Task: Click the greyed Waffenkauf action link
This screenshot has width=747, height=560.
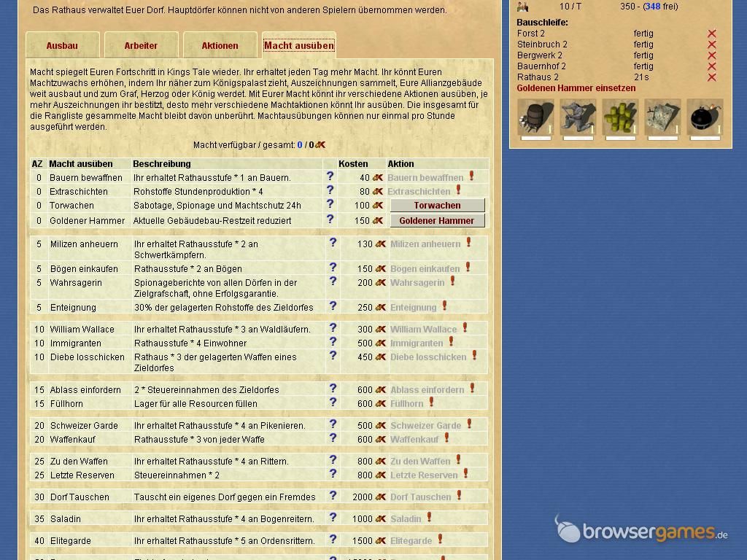Action: 414,440
